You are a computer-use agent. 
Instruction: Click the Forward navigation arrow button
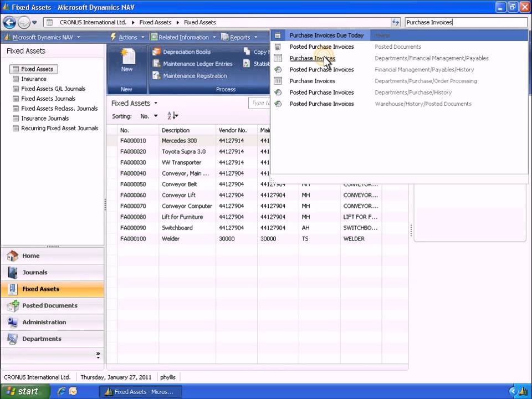[24, 22]
